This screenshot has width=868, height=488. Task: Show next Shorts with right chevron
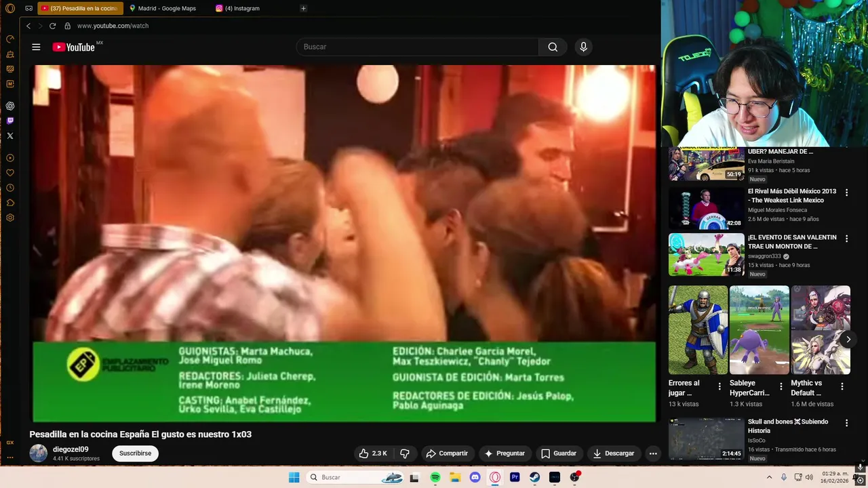pos(848,340)
